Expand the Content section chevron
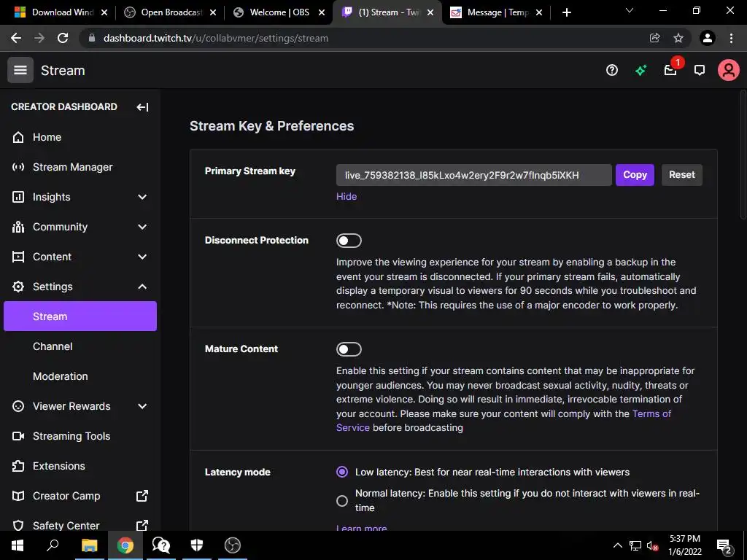747x560 pixels. point(142,257)
